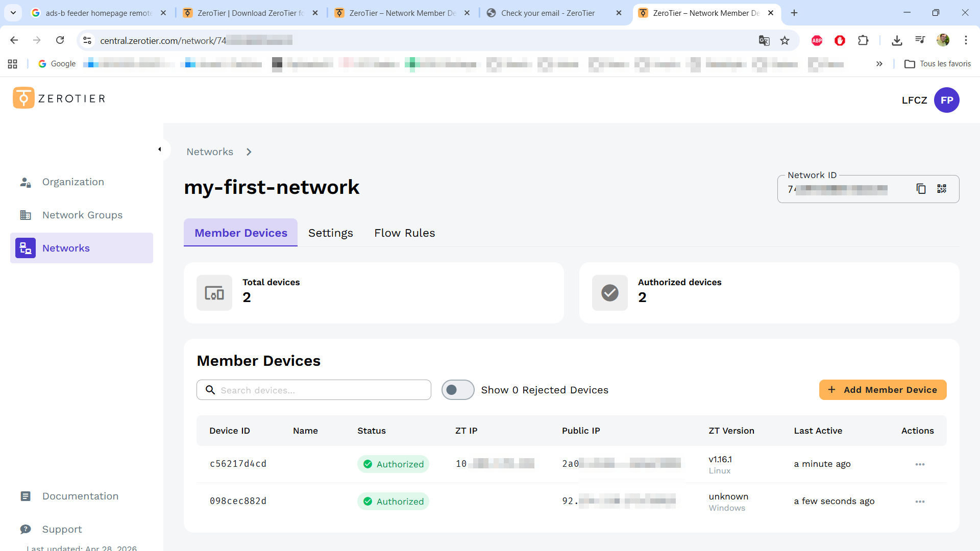
Task: Switch to the Flow Rules tab
Action: (405, 233)
